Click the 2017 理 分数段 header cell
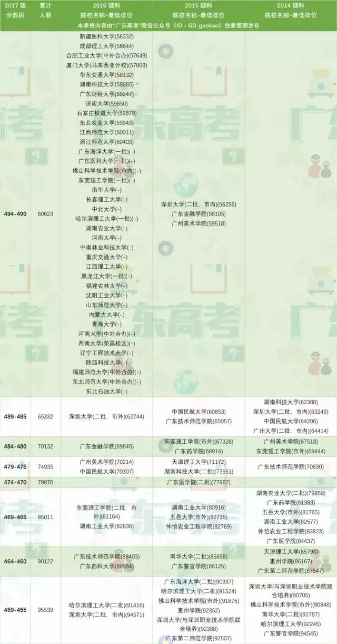The height and width of the screenshot is (644, 337). pos(15,11)
